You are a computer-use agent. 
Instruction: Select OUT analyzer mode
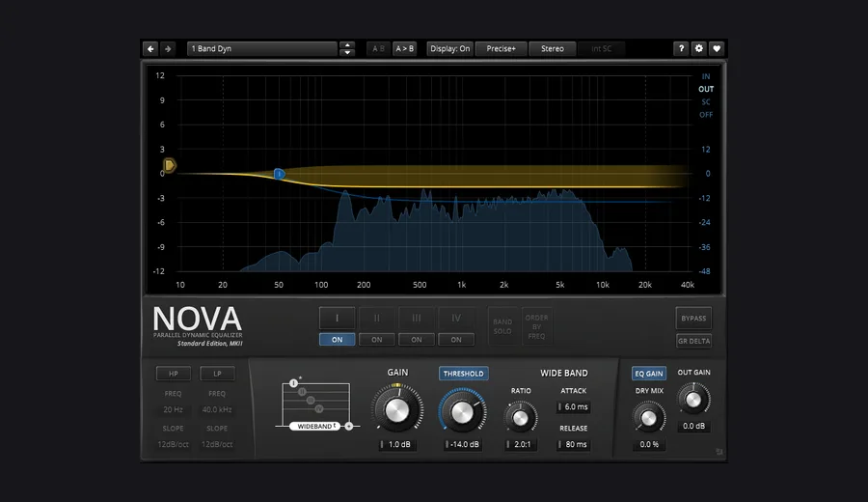[x=706, y=89]
